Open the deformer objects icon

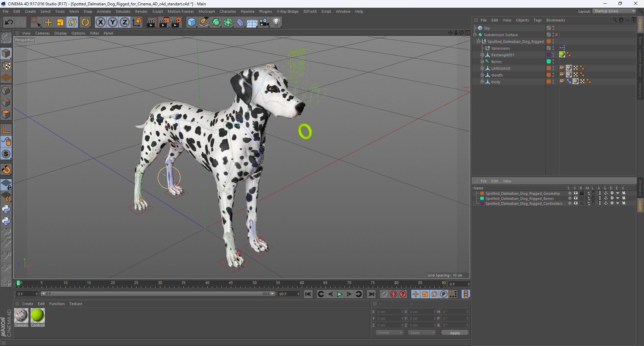click(240, 22)
